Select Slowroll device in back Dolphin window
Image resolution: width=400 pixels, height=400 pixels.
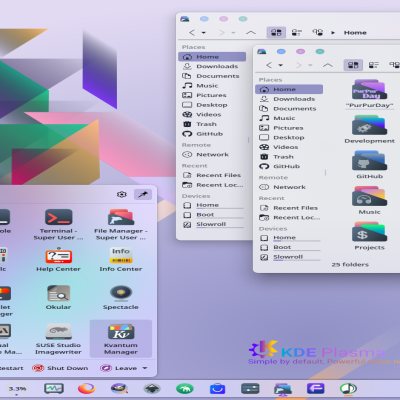tap(212, 224)
